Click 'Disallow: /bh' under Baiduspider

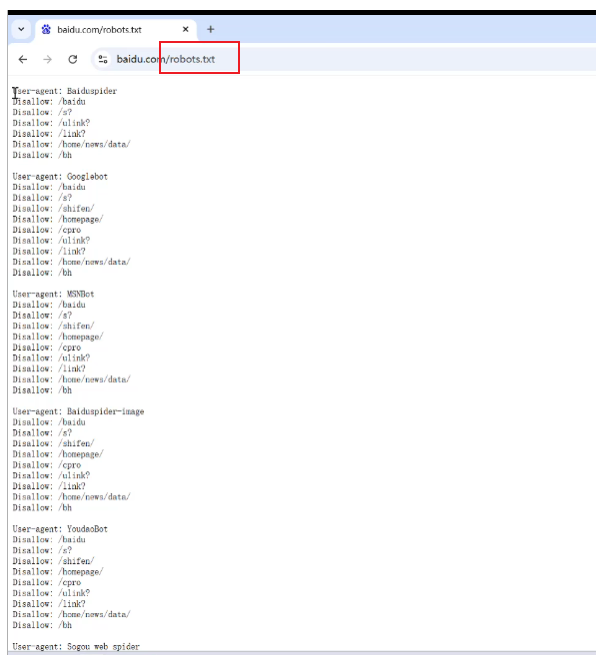click(x=42, y=155)
